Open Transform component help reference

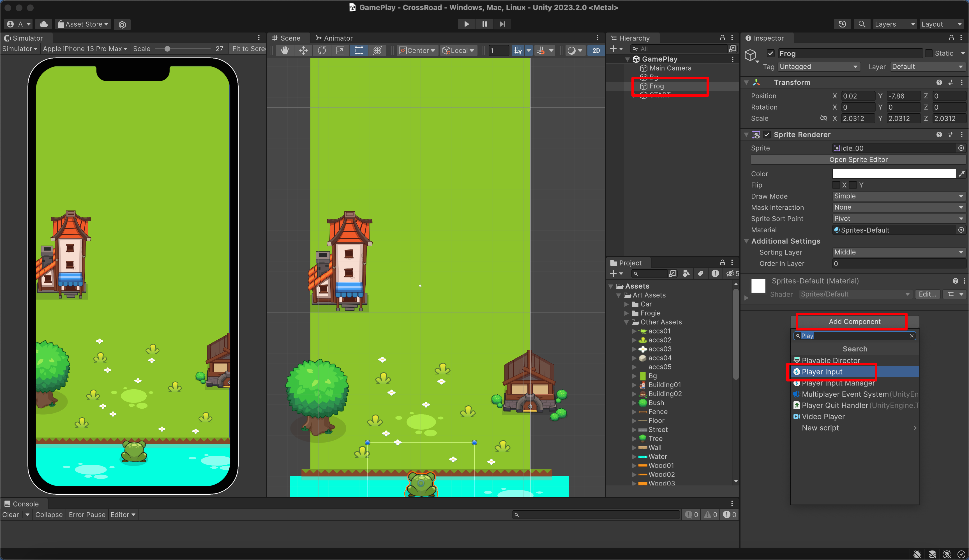[939, 83]
